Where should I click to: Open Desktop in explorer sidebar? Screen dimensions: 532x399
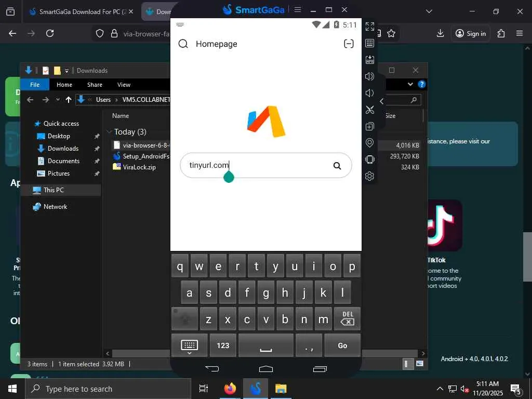click(59, 136)
